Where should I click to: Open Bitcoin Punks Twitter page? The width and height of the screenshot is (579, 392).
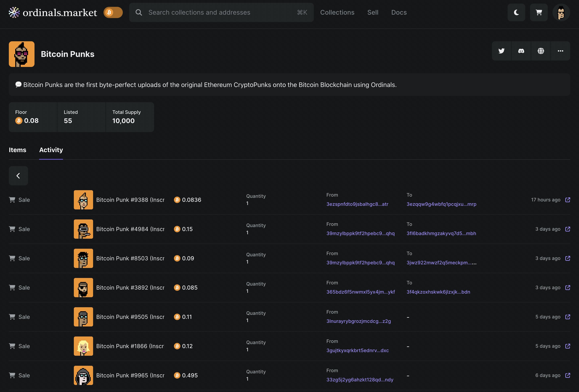tap(501, 51)
